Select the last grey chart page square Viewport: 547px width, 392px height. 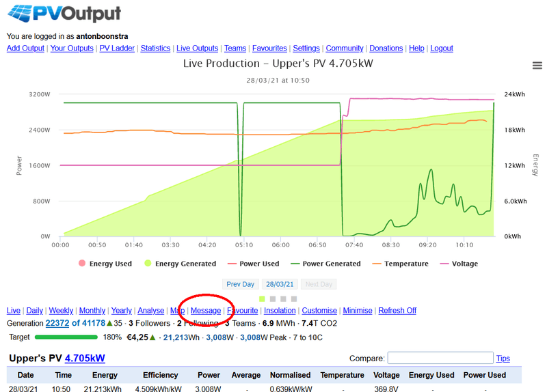(294, 299)
